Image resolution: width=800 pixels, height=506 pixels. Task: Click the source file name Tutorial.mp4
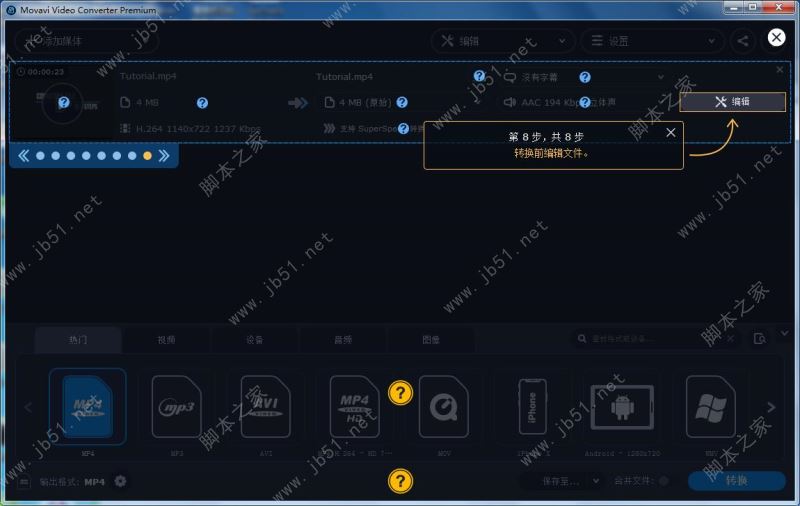148,76
